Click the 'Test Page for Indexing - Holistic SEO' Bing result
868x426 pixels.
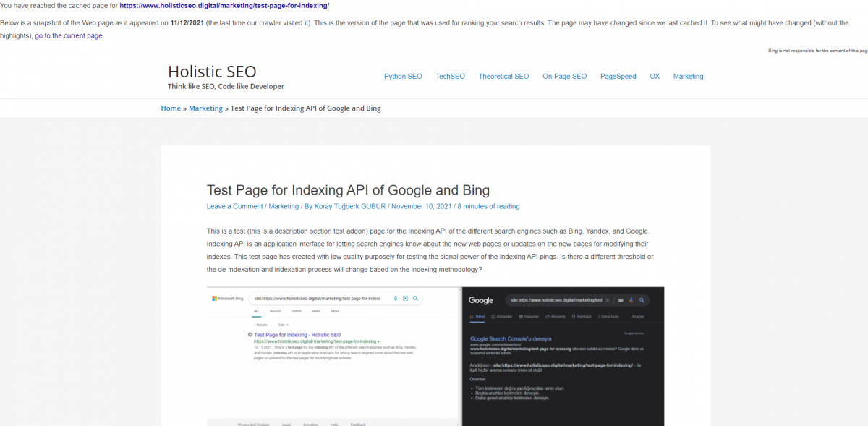[x=297, y=335]
